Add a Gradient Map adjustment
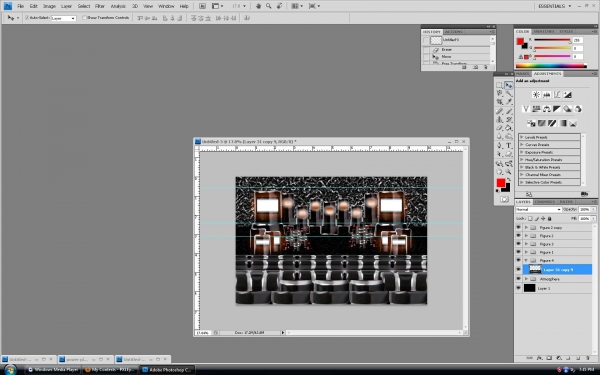 click(x=562, y=123)
